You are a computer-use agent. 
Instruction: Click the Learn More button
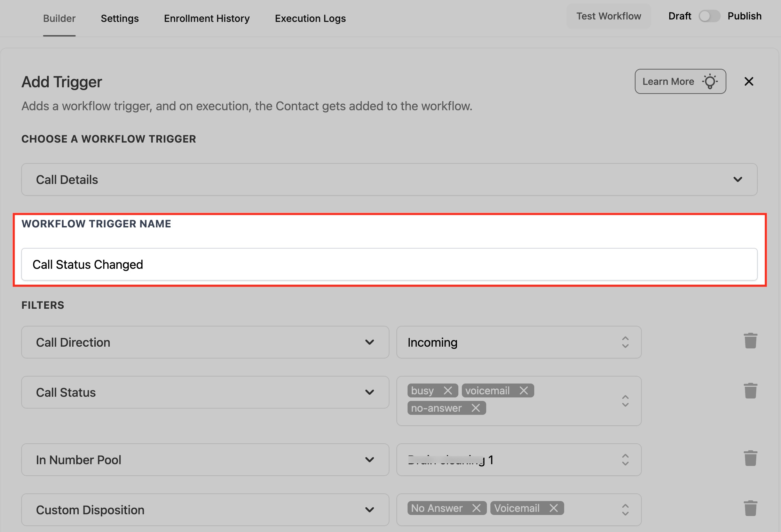680,81
